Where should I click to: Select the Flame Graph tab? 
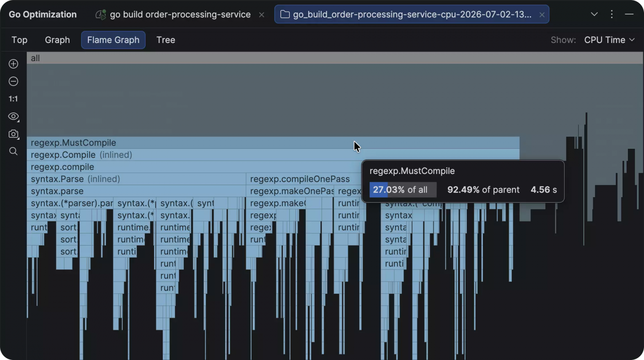(x=113, y=40)
